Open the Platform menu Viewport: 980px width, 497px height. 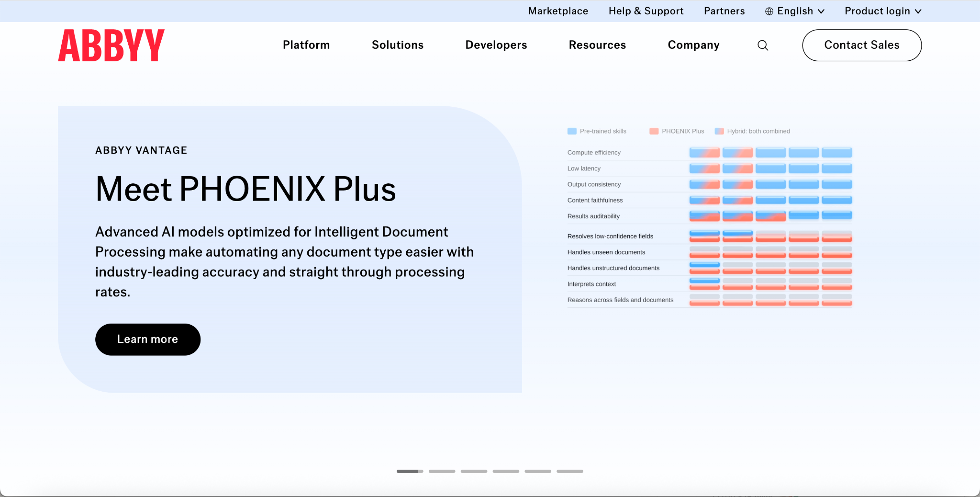pyautogui.click(x=306, y=45)
